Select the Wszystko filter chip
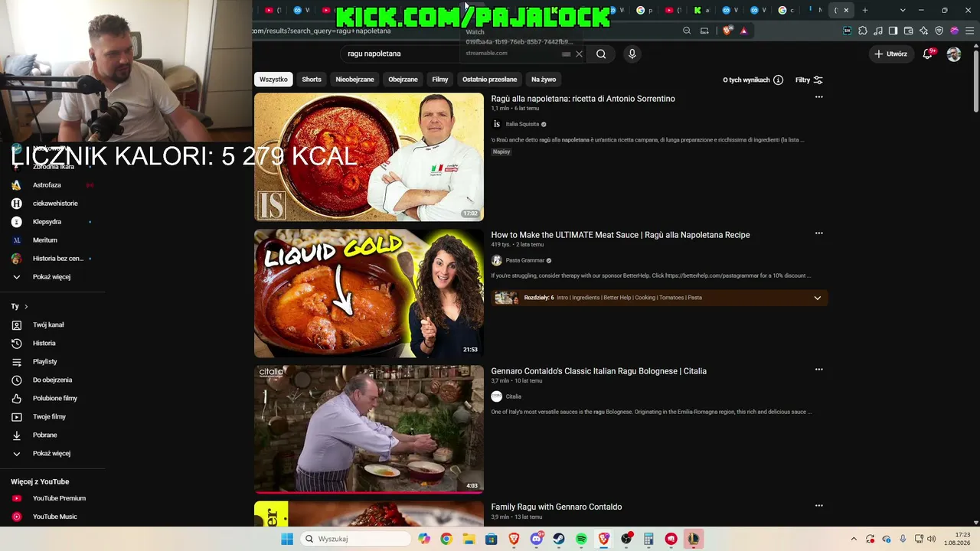 (273, 80)
